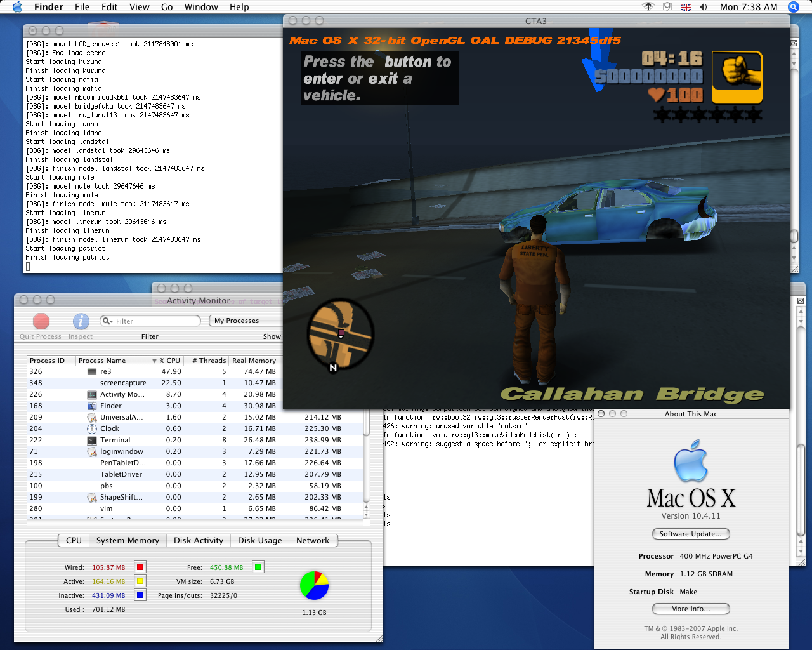Click the 701.12 MB Used memory value
Image resolution: width=812 pixels, height=650 pixels.
[x=108, y=609]
